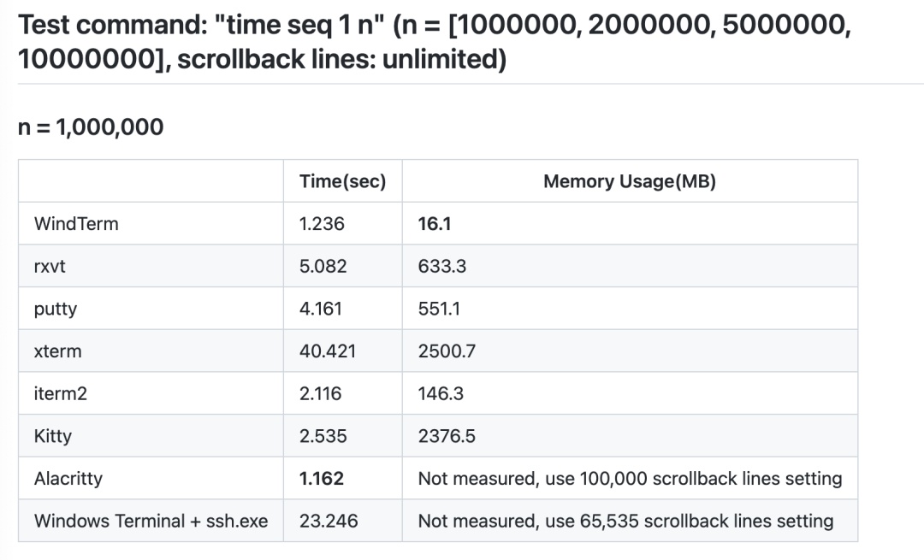Click the "Windows Terminal + ssh.exe" row label
924x560 pixels.
(x=151, y=521)
